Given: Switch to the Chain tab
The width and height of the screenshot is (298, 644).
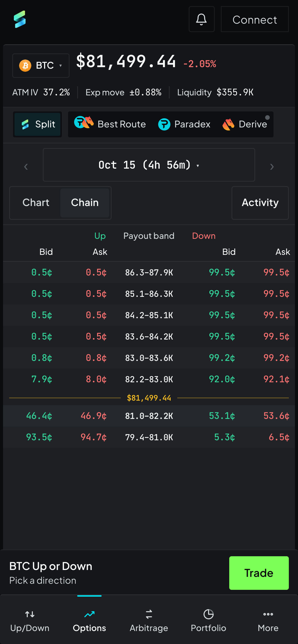Looking at the screenshot, I should pyautogui.click(x=85, y=203).
